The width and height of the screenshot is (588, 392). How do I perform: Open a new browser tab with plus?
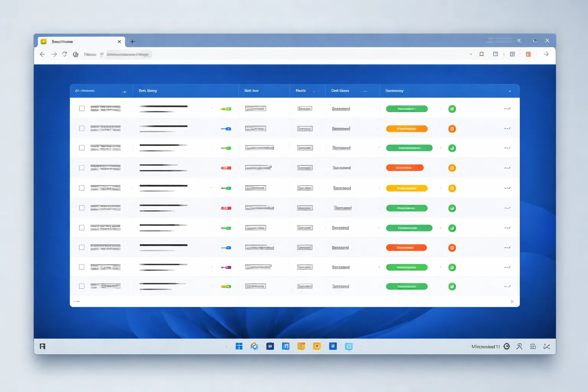132,41
